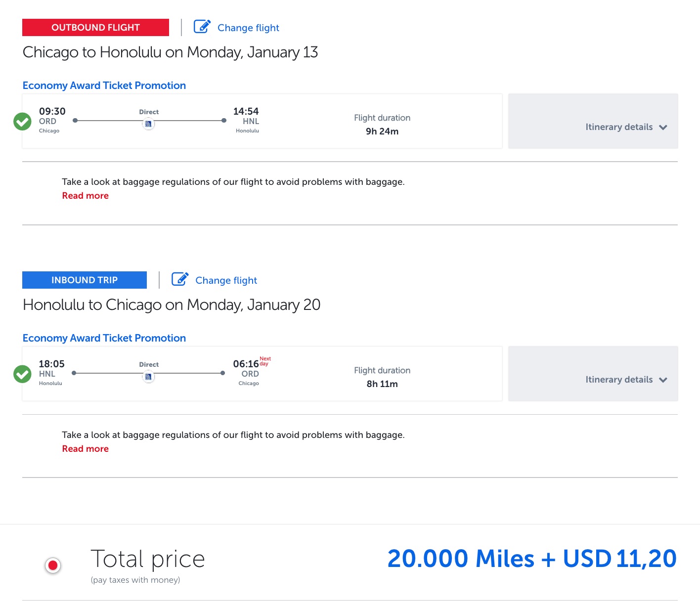
Task: Toggle green checkmark for inbound 18:05 flight
Action: 22,374
